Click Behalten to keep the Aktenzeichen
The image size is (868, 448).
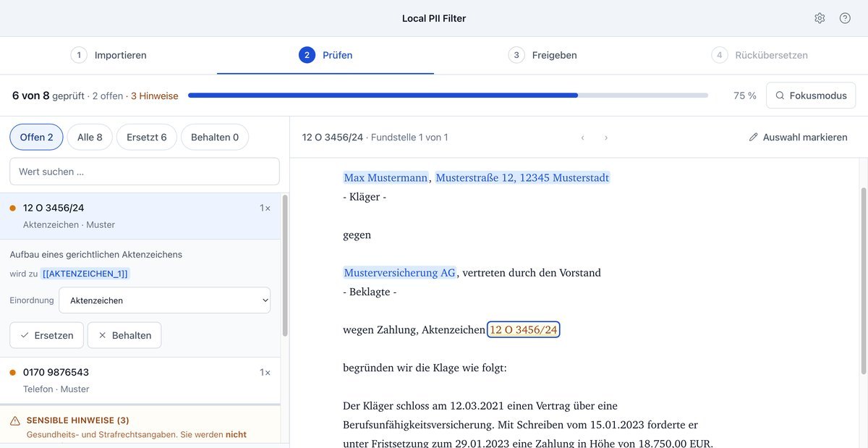coord(124,335)
